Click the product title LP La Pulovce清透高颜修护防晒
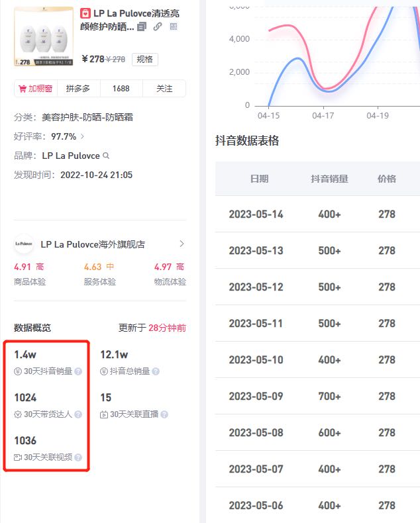 click(x=130, y=20)
